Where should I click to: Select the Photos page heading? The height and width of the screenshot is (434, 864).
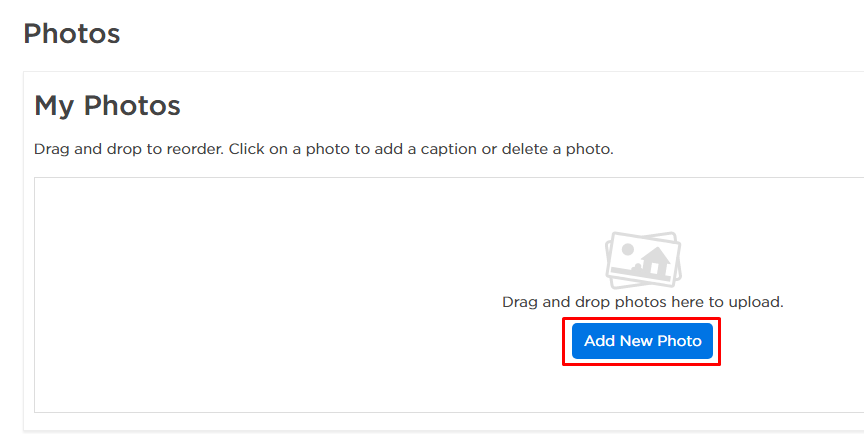(x=71, y=33)
